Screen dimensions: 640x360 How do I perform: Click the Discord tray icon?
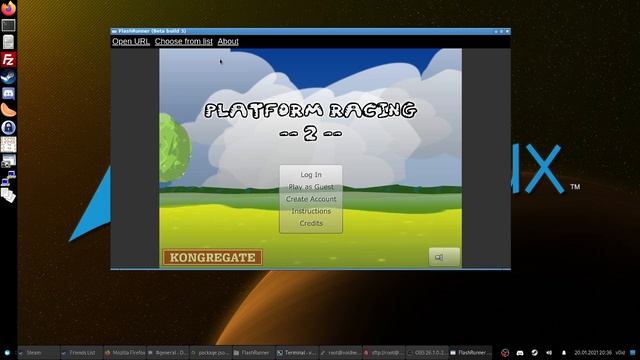pyautogui.click(x=520, y=353)
